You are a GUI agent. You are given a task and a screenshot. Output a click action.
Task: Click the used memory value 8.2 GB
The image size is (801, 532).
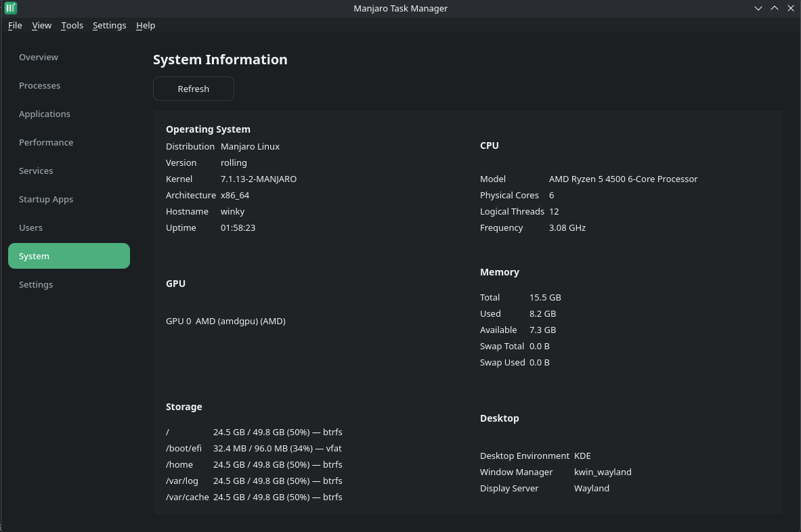point(542,314)
